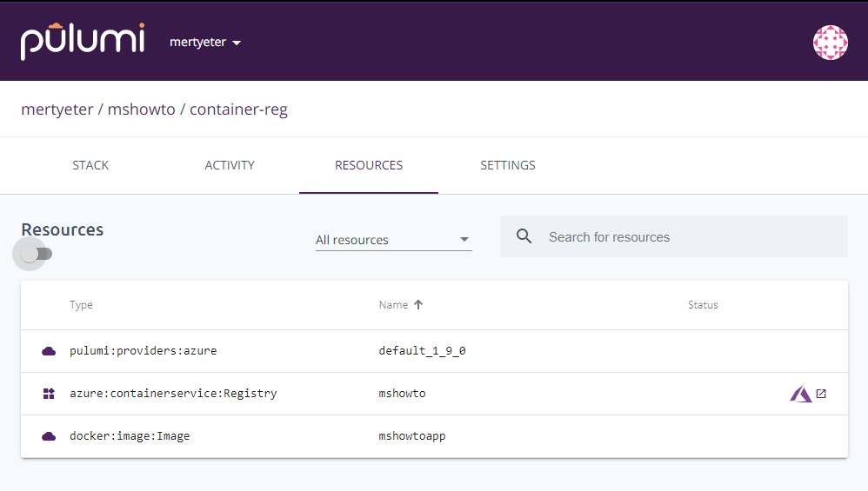Sort by the Type column header
Image resolution: width=868 pixels, height=491 pixels.
point(81,305)
